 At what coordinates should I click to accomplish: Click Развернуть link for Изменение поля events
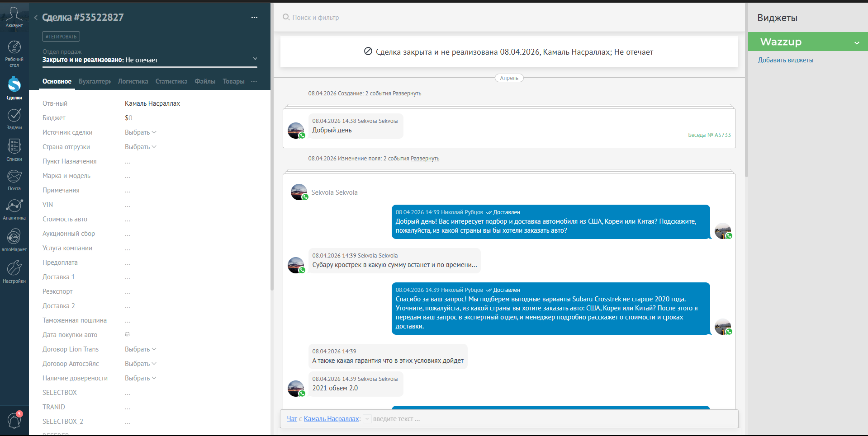coord(425,159)
